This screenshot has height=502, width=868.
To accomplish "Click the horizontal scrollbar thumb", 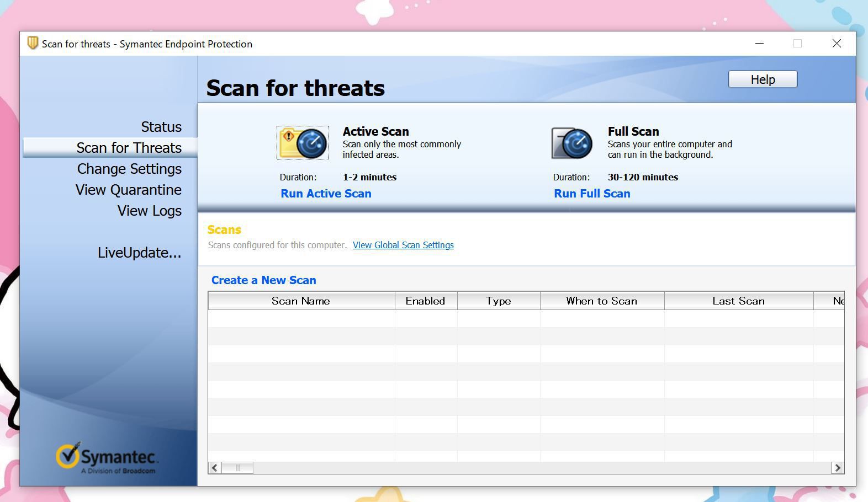I will click(237, 468).
